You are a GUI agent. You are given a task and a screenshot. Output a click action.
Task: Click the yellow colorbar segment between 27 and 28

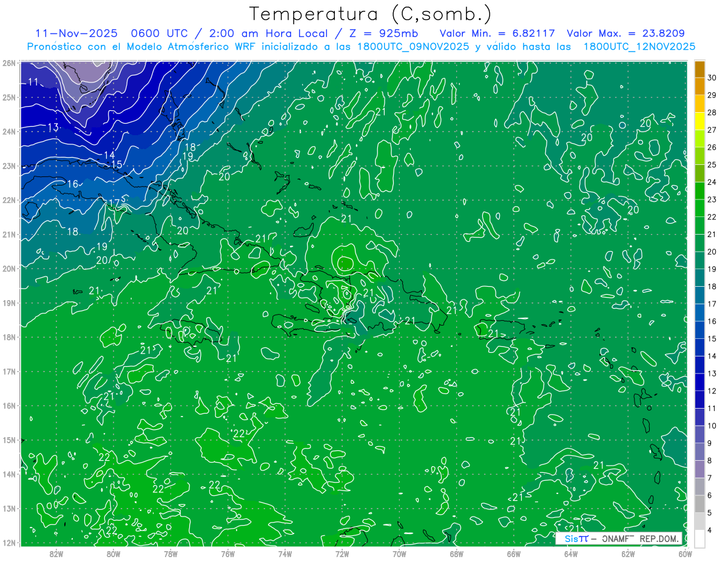tap(699, 121)
